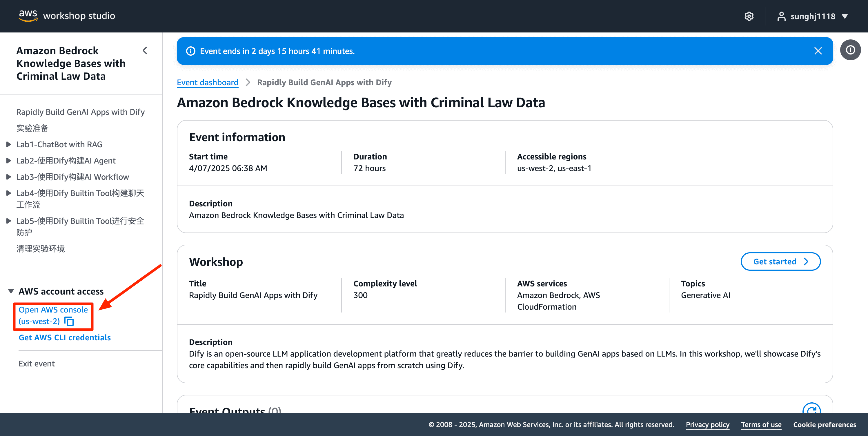Collapse the left navigation sidebar
The width and height of the screenshot is (868, 436).
click(145, 50)
